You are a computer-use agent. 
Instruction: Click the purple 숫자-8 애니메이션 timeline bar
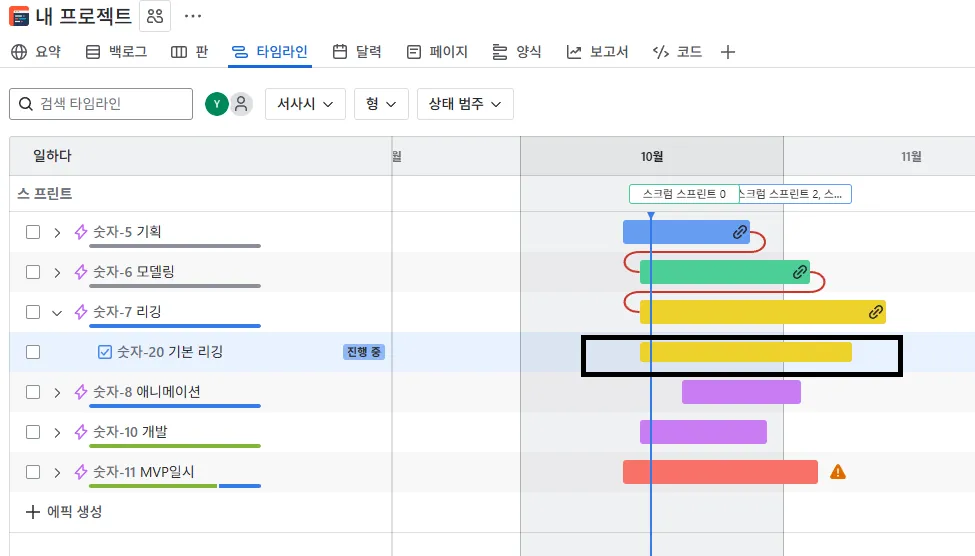pyautogui.click(x=741, y=392)
